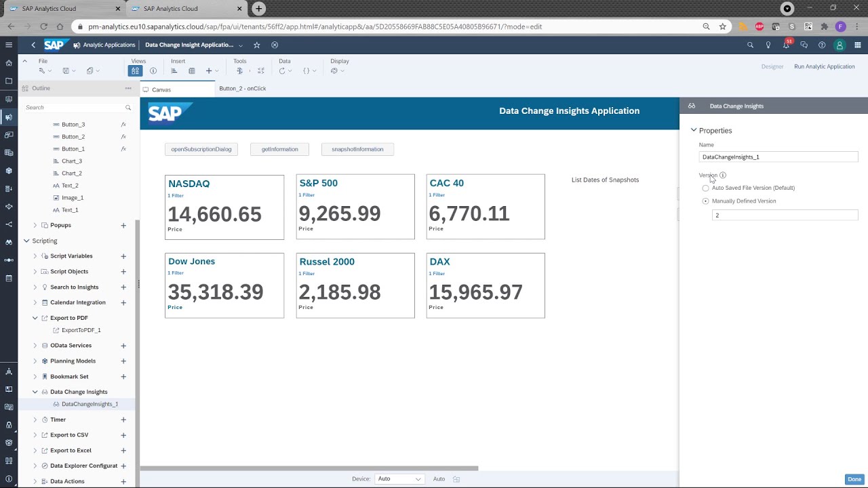Go to Home in left sidebar
868x488 pixels.
coord(9,63)
